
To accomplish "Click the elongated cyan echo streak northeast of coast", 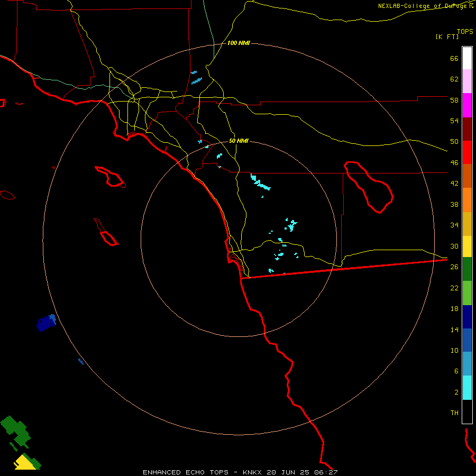I will 260,182.
